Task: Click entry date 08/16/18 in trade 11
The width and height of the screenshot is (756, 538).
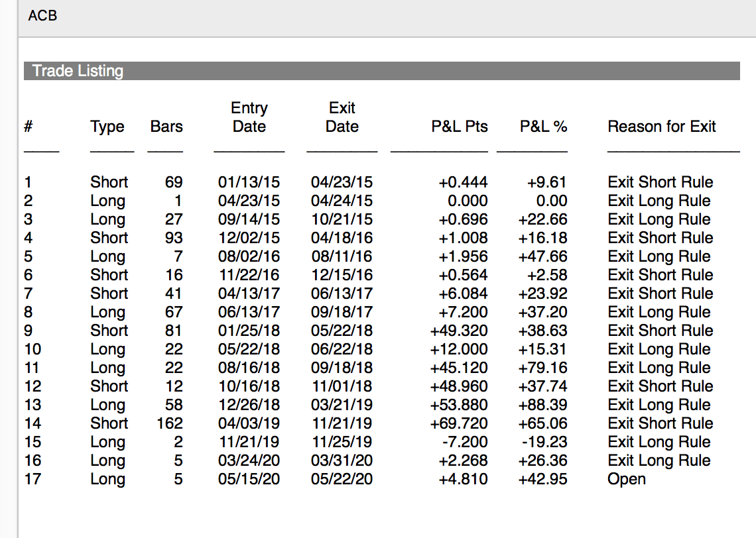Action: [x=249, y=368]
